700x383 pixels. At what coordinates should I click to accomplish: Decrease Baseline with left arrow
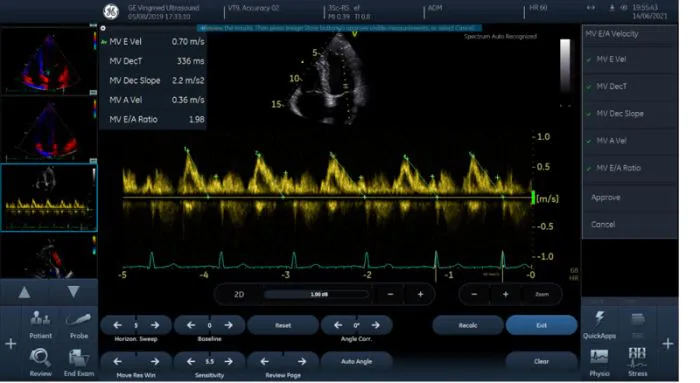[x=191, y=325]
